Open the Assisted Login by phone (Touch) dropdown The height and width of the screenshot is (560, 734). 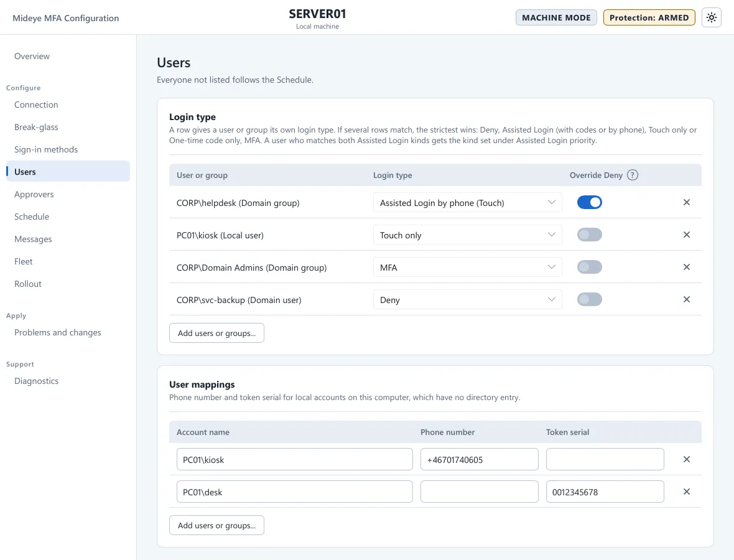467,203
